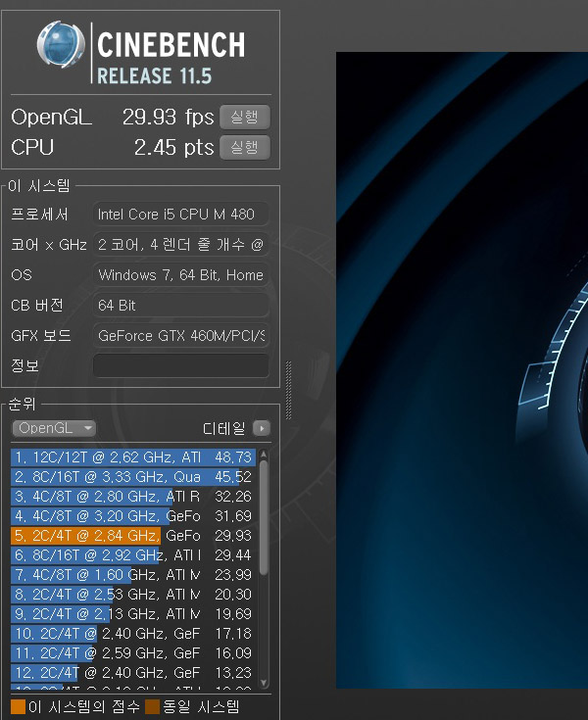588x720 pixels.
Task: Click the ranking list scroll up arrow
Action: (x=264, y=454)
